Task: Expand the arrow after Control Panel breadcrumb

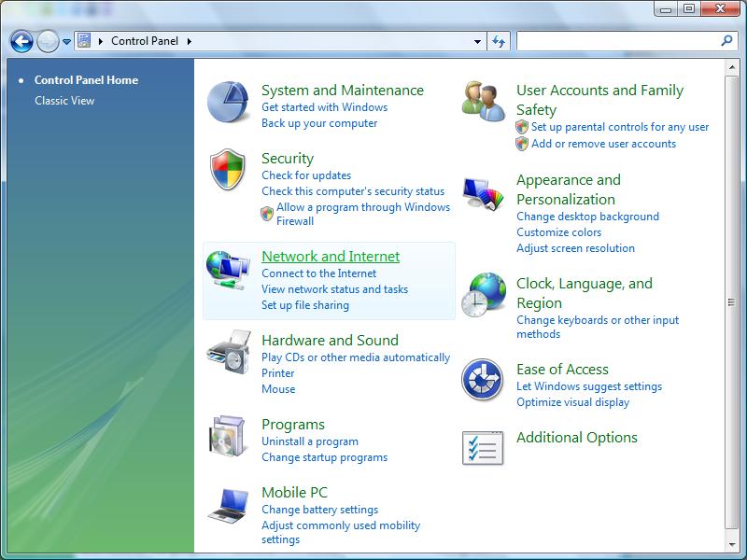Action: click(x=190, y=41)
